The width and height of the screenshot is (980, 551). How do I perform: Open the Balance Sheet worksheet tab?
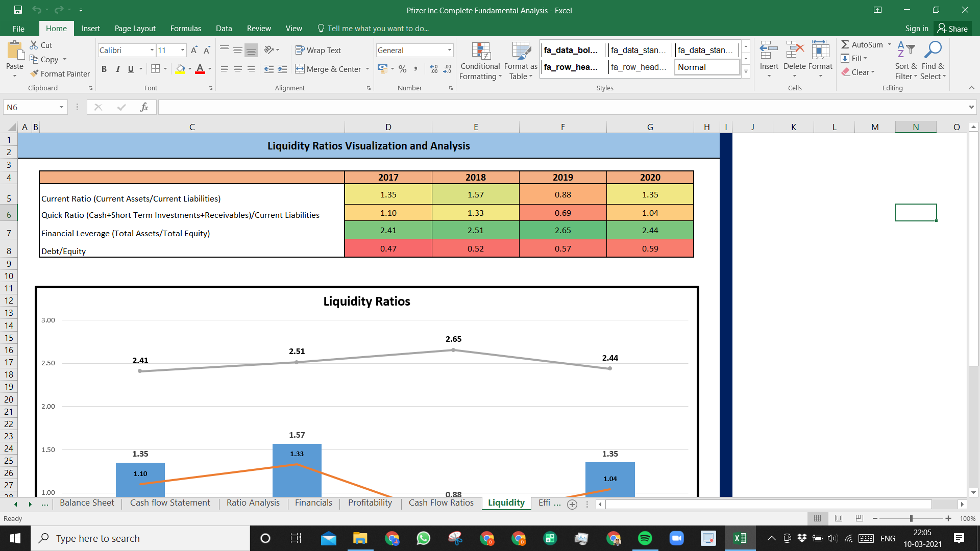click(x=87, y=503)
